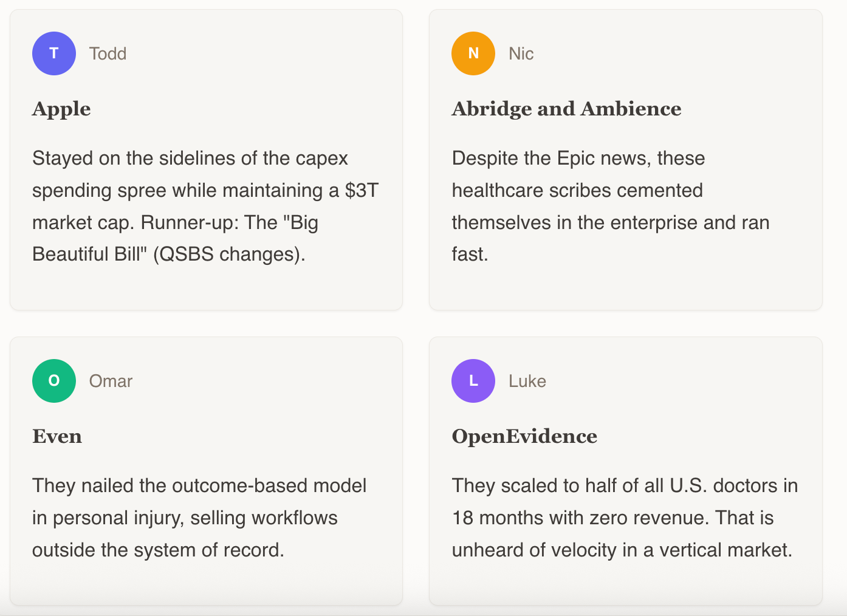The height and width of the screenshot is (616, 847).
Task: Click the Big Beautiful Bill runner-up text
Action: [x=175, y=238]
